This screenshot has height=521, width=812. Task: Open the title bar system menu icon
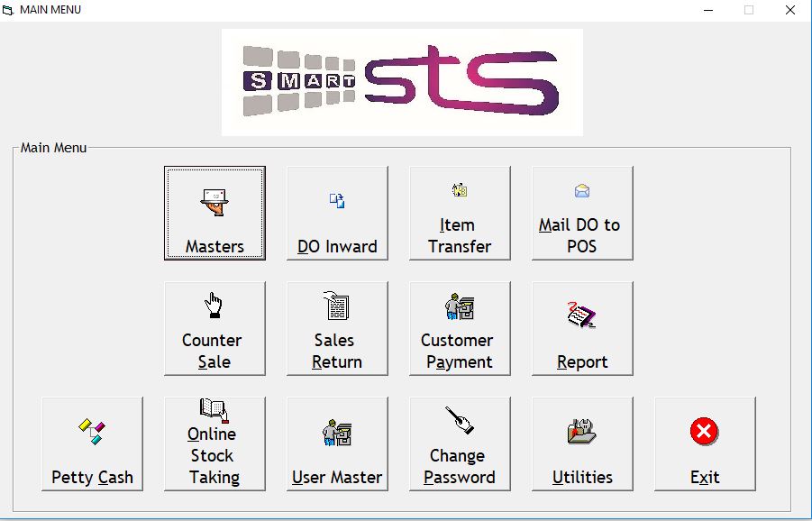[x=8, y=10]
